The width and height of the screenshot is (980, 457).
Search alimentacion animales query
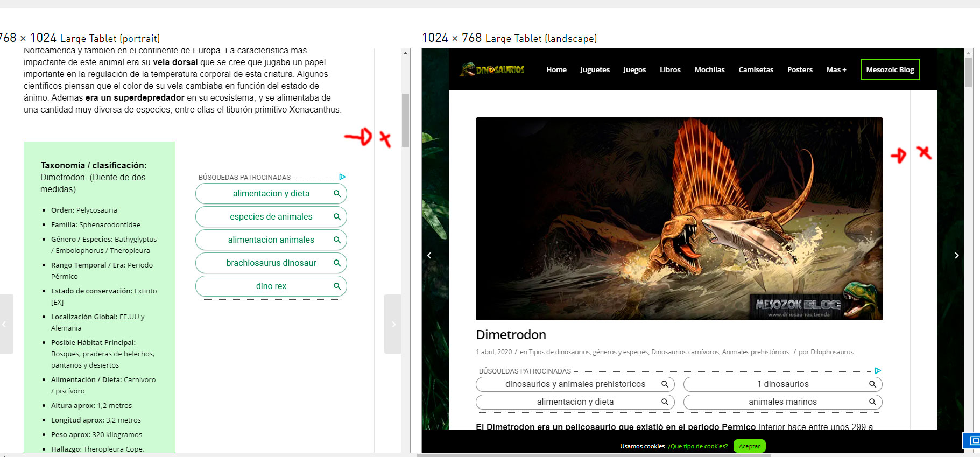(x=271, y=240)
